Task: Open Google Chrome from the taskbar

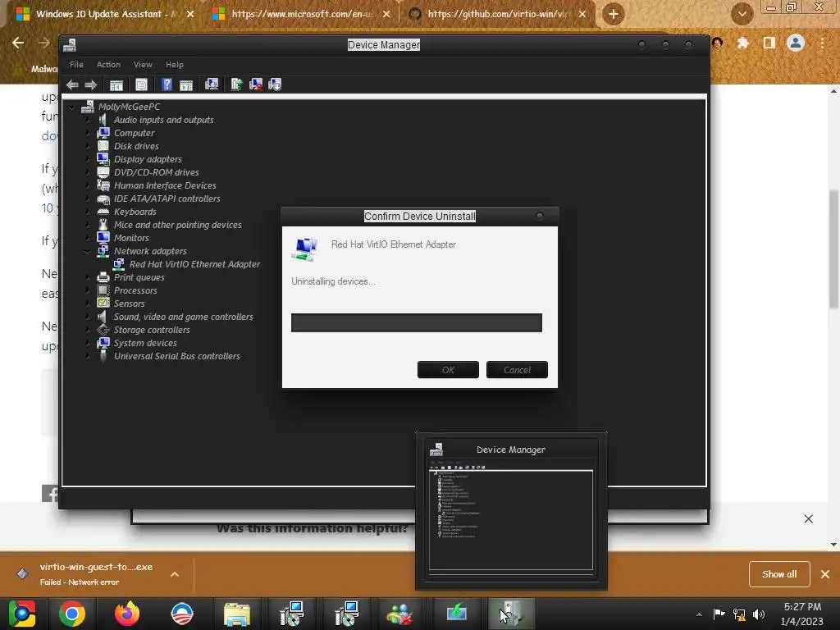Action: (x=72, y=614)
